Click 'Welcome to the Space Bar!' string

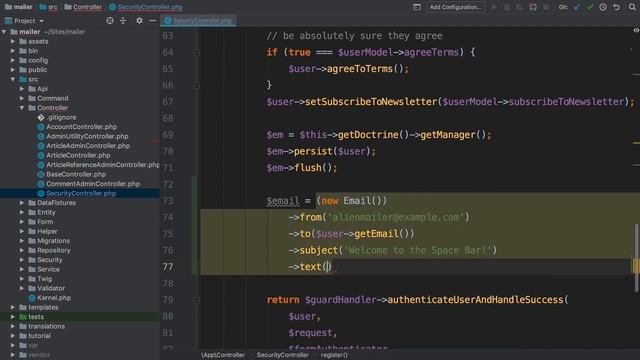[418, 250]
